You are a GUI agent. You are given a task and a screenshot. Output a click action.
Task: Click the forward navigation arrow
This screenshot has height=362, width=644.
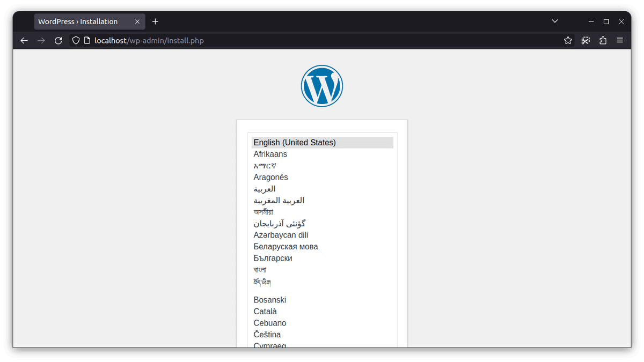41,40
